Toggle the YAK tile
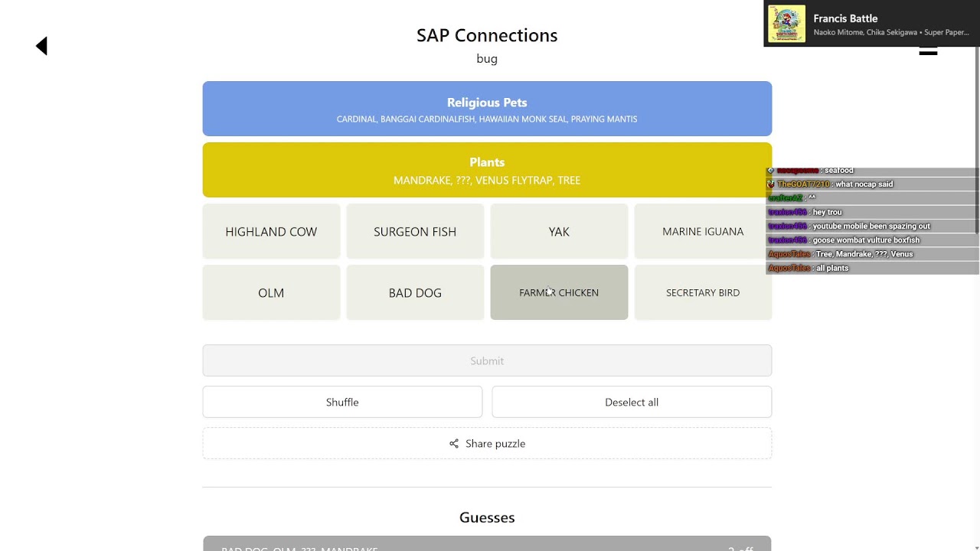980x551 pixels. (559, 231)
